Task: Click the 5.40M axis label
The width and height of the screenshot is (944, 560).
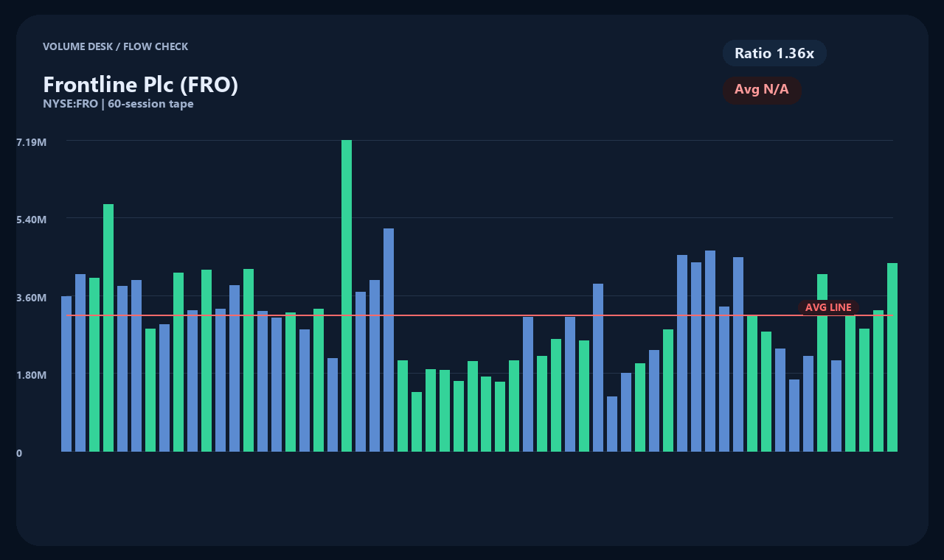Action: (x=32, y=220)
